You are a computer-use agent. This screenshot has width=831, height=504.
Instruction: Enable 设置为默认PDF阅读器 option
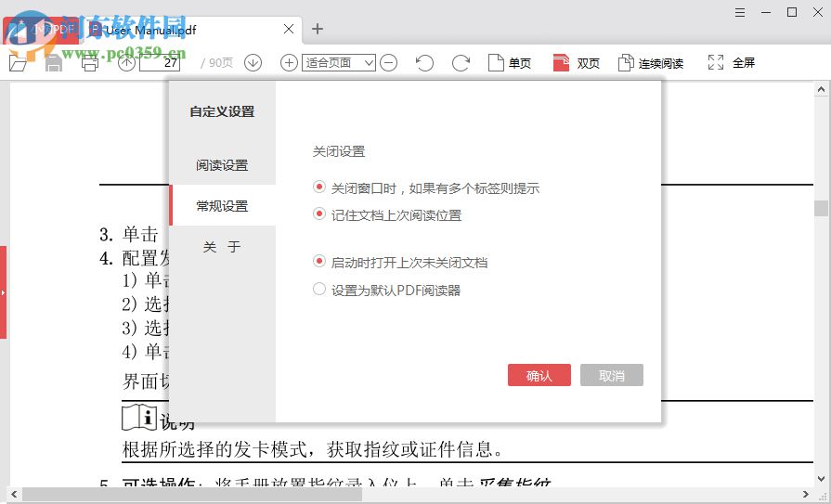pos(319,289)
